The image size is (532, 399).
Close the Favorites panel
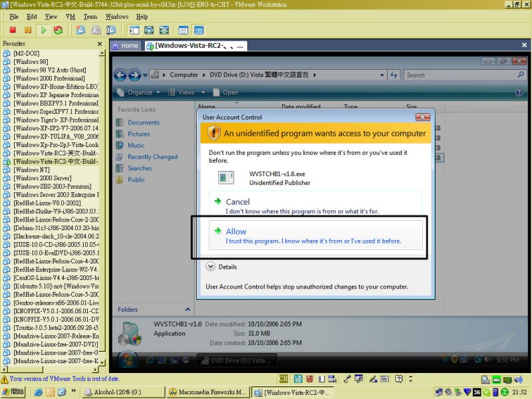click(x=99, y=44)
